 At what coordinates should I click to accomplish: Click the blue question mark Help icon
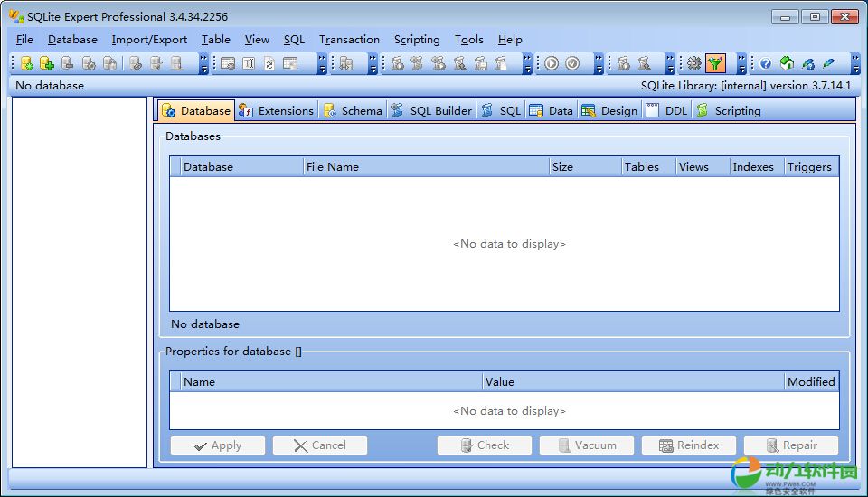click(766, 63)
